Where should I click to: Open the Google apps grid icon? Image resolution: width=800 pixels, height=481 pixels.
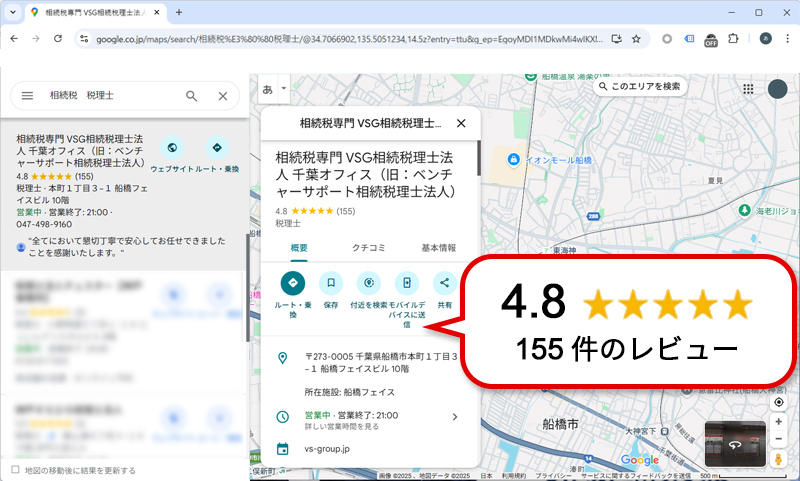[x=748, y=89]
